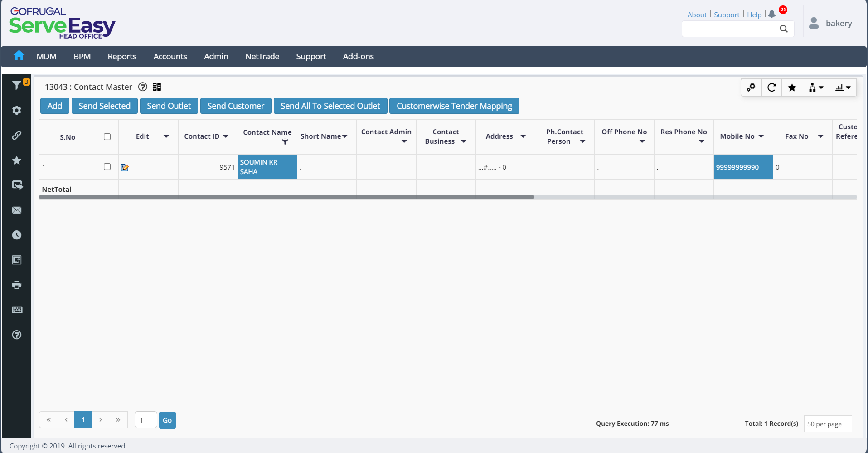868x453 pixels.
Task: Click edit icon for contact 9571
Action: pyautogui.click(x=125, y=168)
